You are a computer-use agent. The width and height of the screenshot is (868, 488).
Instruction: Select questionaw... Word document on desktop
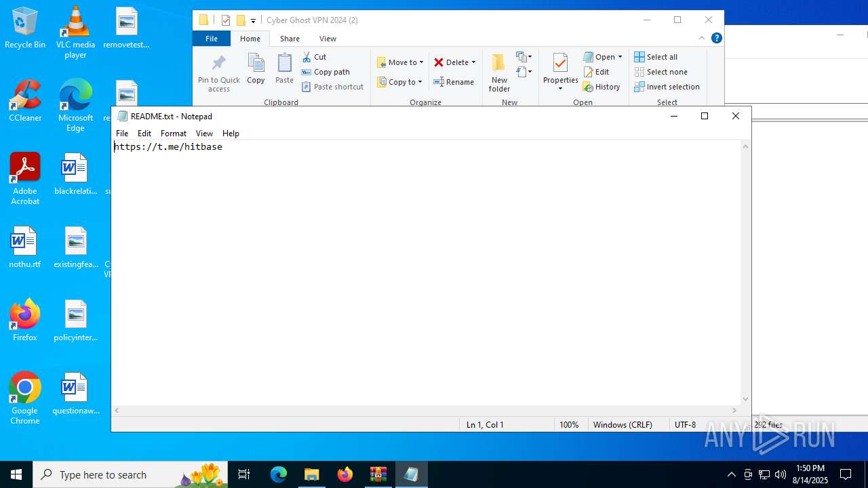coord(75,394)
